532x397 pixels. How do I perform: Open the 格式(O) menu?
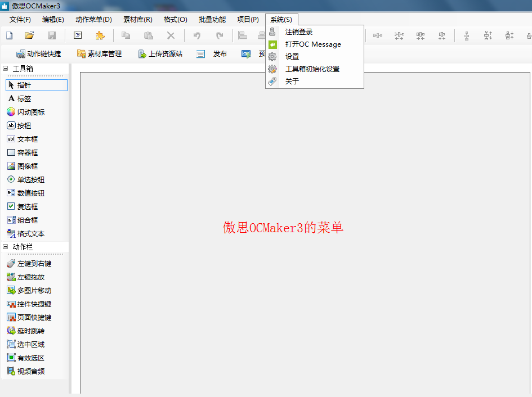pos(176,20)
